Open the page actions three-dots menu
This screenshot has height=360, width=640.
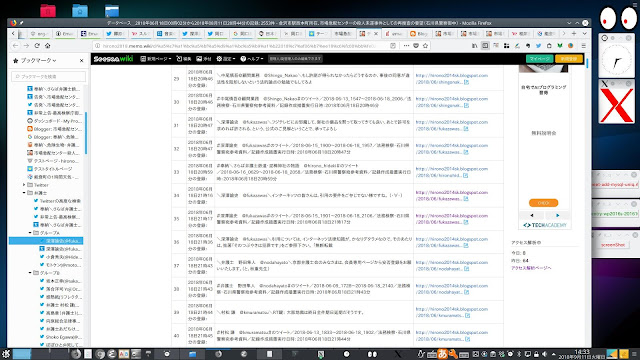tap(406, 46)
